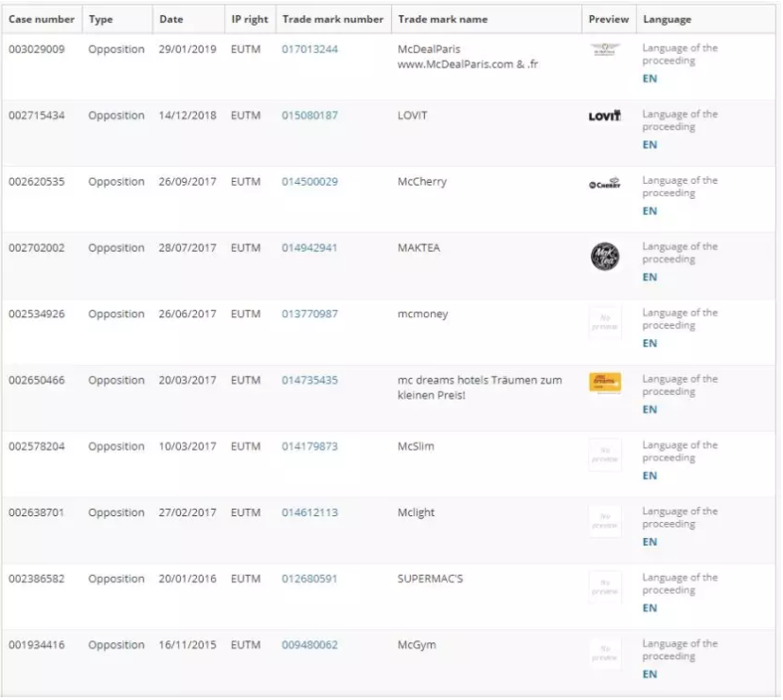Select case number 001934416
Screen dimensions: 783x700
(x=37, y=645)
